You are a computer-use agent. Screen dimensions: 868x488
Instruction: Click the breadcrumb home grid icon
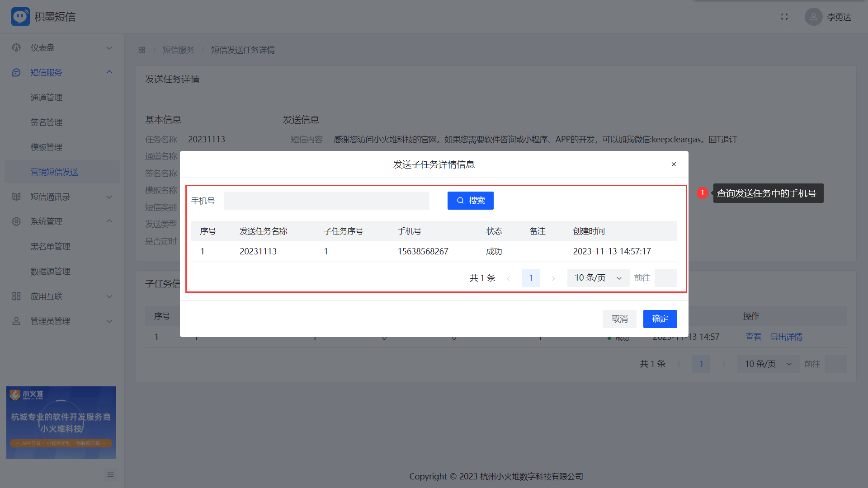[x=142, y=50]
